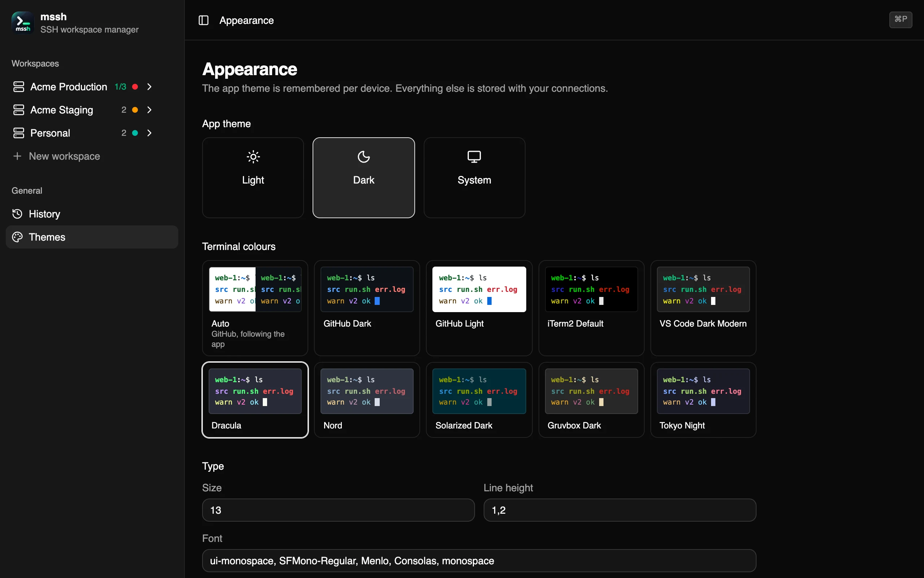Click the orange status dot on Acme Staging
Screen dimensions: 924x578
pyautogui.click(x=135, y=110)
